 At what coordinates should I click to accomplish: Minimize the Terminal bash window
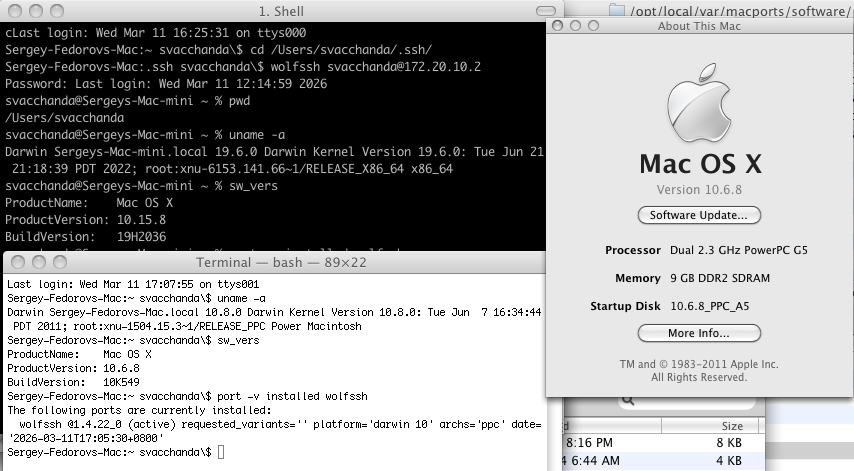[x=39, y=262]
